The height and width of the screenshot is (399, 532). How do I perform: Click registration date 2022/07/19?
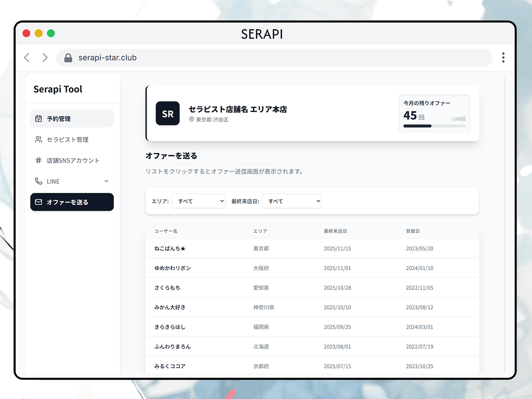coord(420,346)
